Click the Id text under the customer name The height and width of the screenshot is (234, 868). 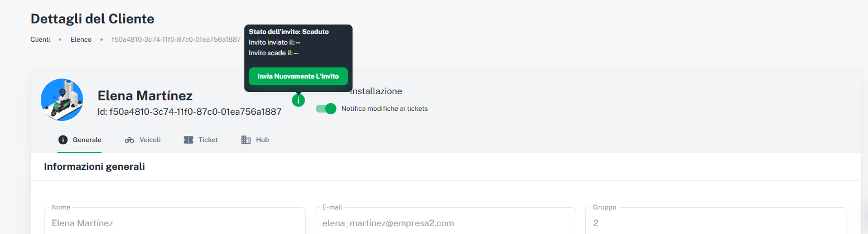point(190,112)
